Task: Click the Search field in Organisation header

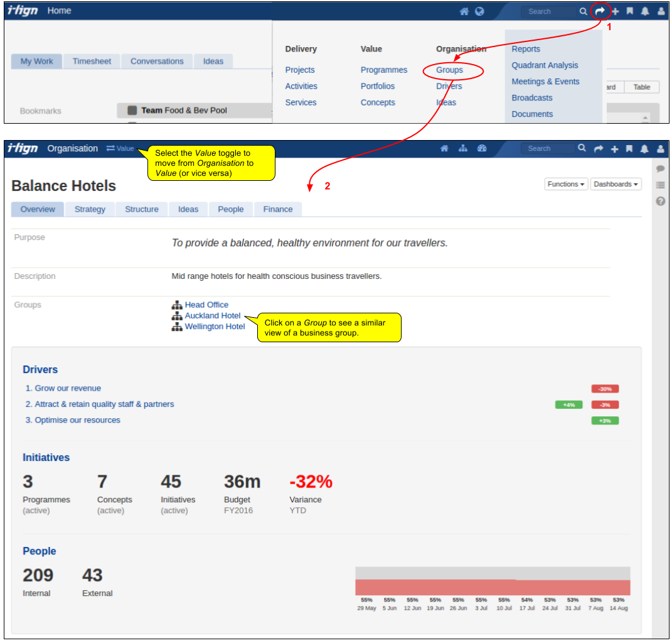Action: [547, 149]
